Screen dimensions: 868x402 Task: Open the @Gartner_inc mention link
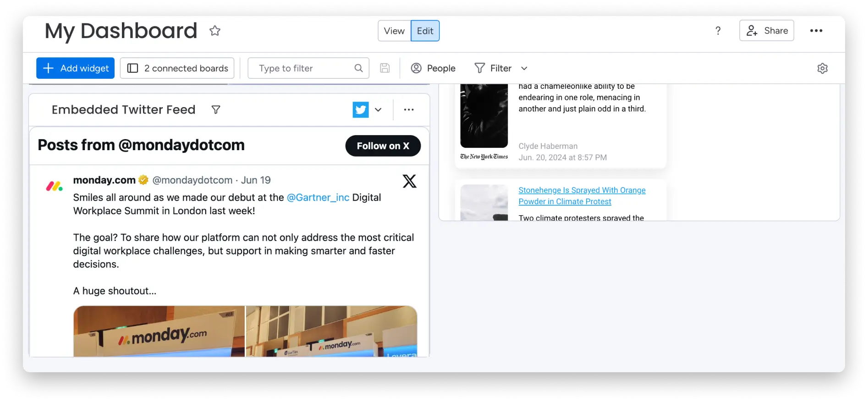tap(318, 197)
